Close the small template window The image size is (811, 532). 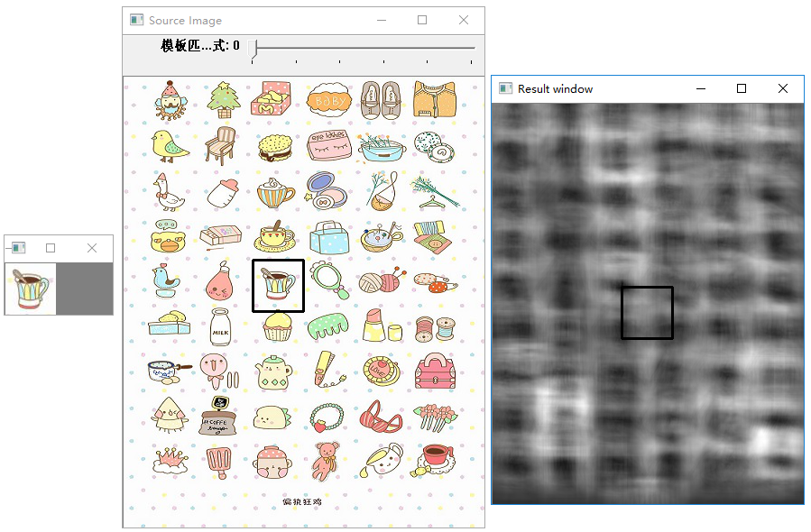(92, 248)
